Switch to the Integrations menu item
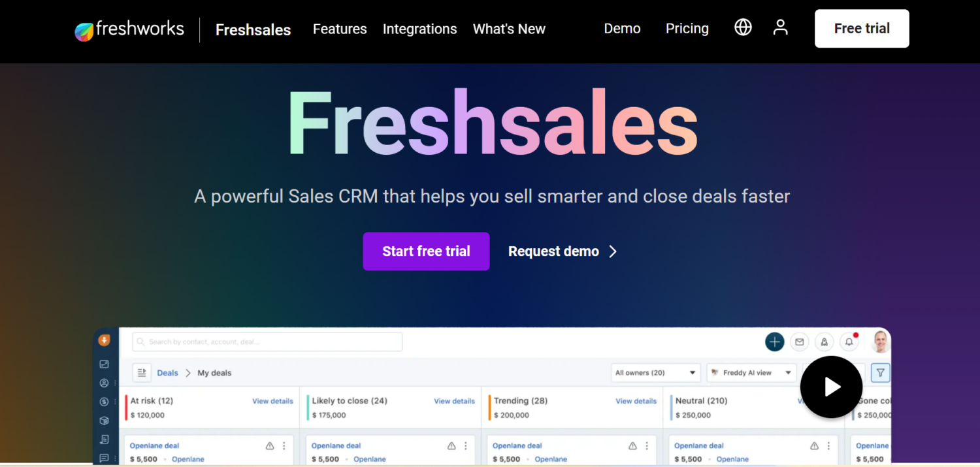The width and height of the screenshot is (980, 467). pyautogui.click(x=419, y=29)
